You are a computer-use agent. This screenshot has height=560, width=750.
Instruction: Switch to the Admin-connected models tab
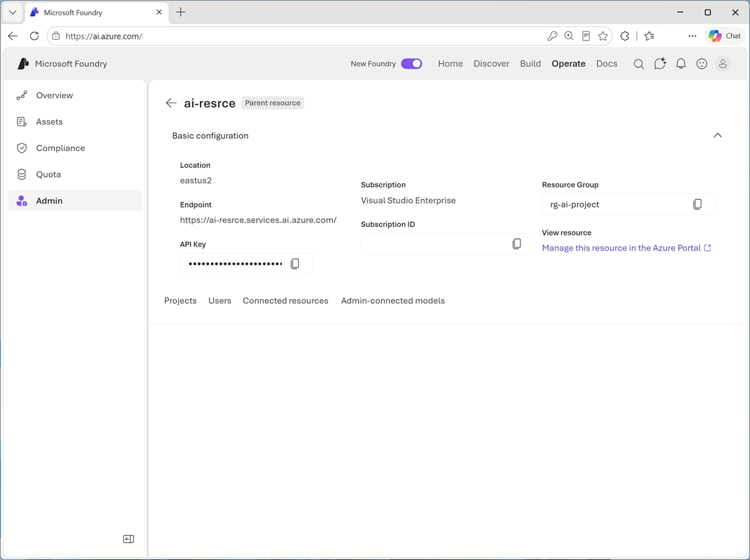coord(393,301)
